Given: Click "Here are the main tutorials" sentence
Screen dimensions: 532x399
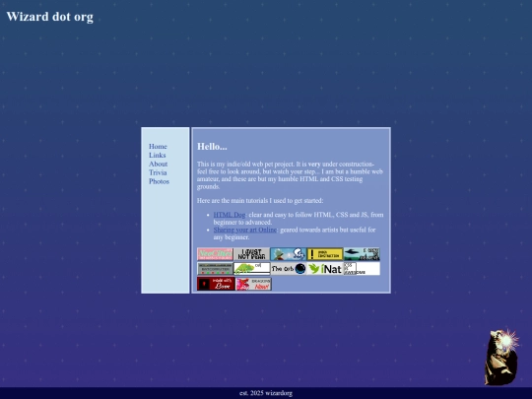Looking at the screenshot, I should point(260,201).
